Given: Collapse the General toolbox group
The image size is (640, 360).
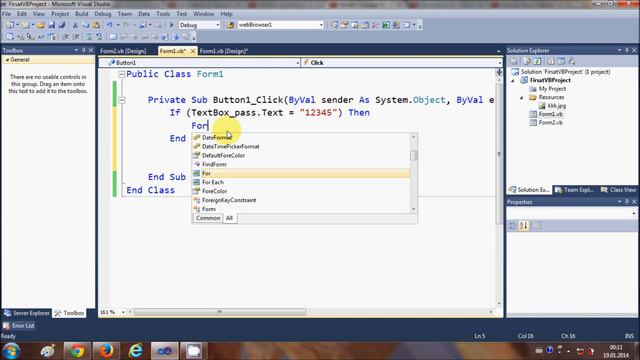Looking at the screenshot, I should pos(7,60).
